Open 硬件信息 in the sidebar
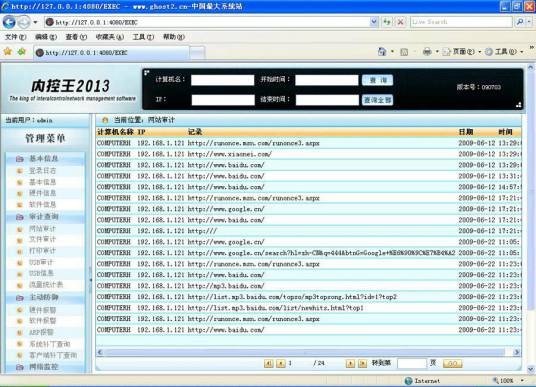The height and width of the screenshot is (387, 536). [x=42, y=193]
